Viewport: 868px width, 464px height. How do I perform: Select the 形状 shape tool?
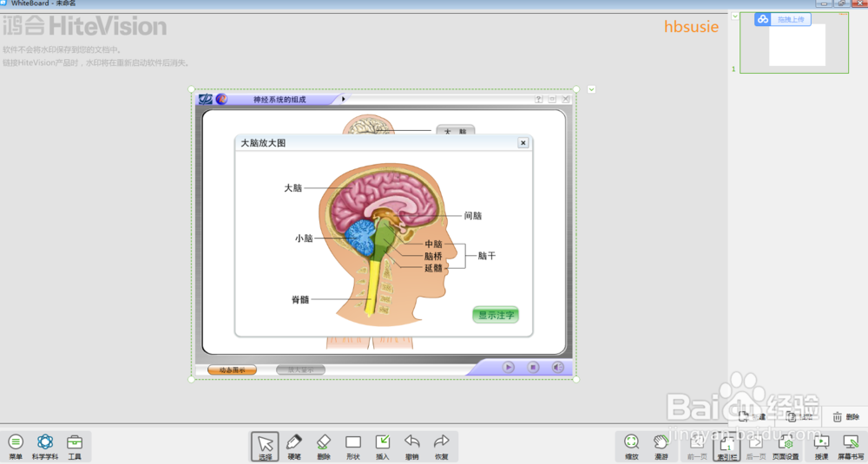pos(353,447)
